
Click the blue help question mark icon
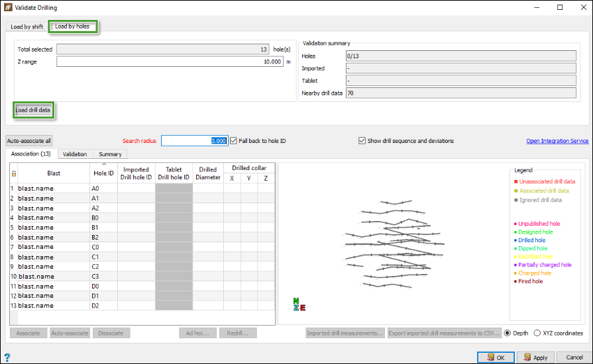tap(7, 357)
